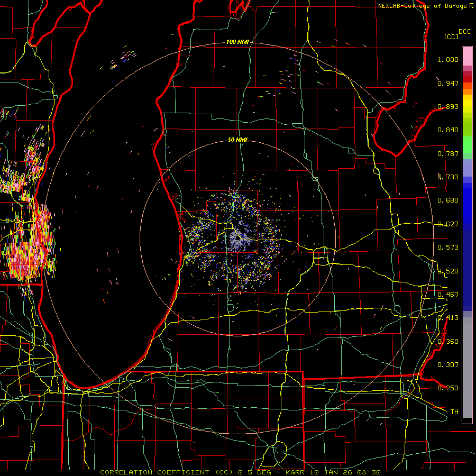This screenshot has width=476, height=476.
Task: Click the 0.520 scale value
Action: [x=448, y=271]
